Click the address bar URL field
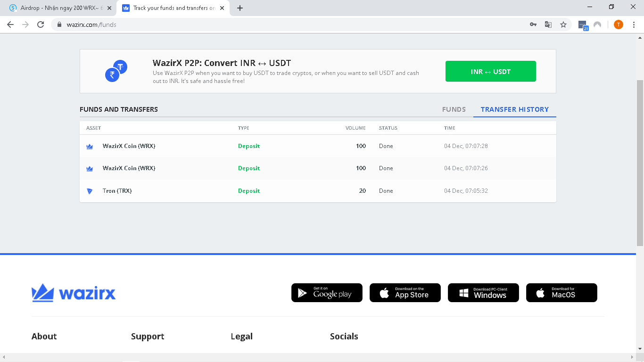Screen dimensions: 644x362 point(283,25)
